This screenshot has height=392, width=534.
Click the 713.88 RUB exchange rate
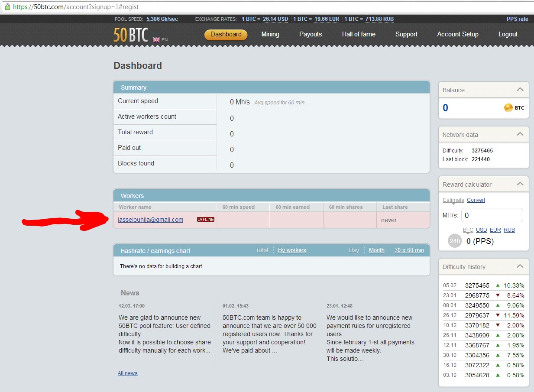[380, 19]
